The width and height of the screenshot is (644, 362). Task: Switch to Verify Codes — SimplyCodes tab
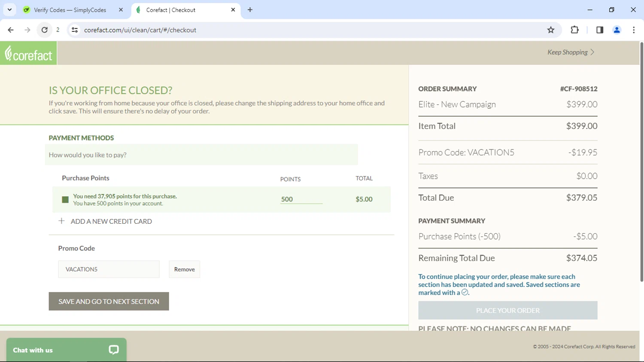click(70, 10)
